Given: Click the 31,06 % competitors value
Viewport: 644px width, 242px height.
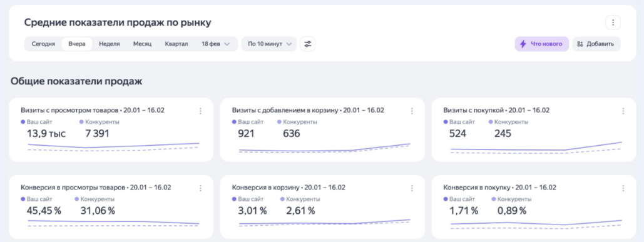Looking at the screenshot, I should [98, 211].
